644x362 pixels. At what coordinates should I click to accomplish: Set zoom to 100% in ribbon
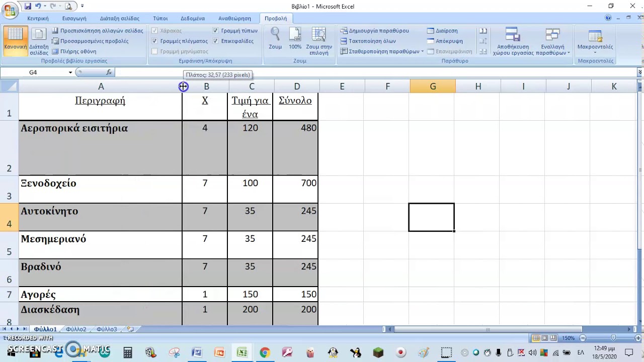click(x=295, y=39)
